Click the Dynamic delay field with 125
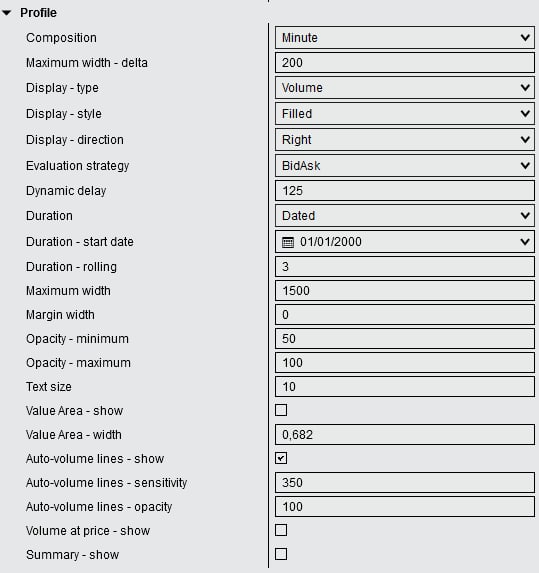Viewport: 539px width, 573px height. [x=405, y=190]
